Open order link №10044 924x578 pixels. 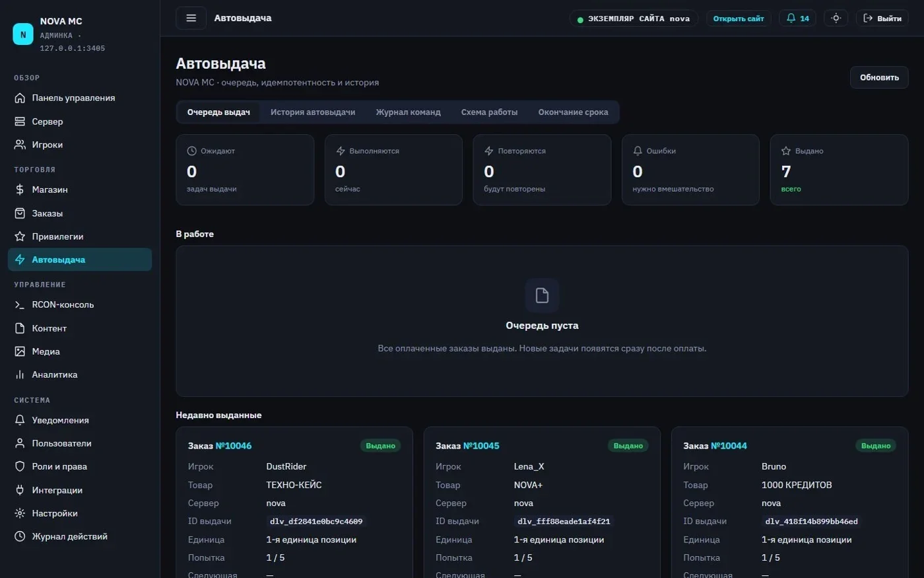coord(729,446)
